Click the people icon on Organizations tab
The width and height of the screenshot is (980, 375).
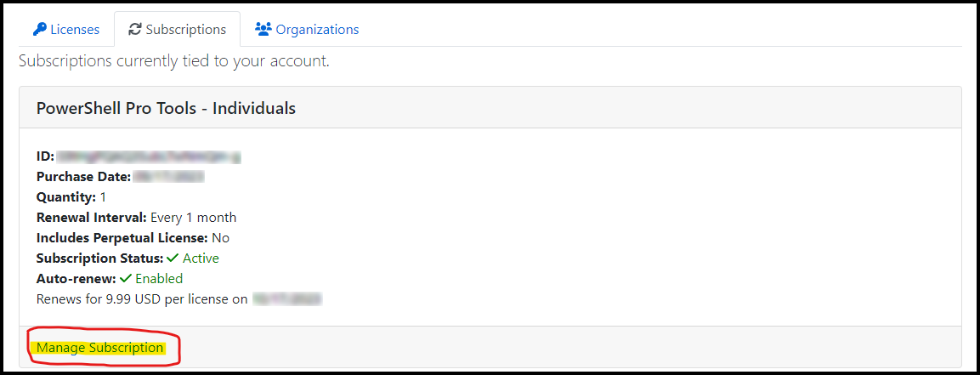point(263,30)
